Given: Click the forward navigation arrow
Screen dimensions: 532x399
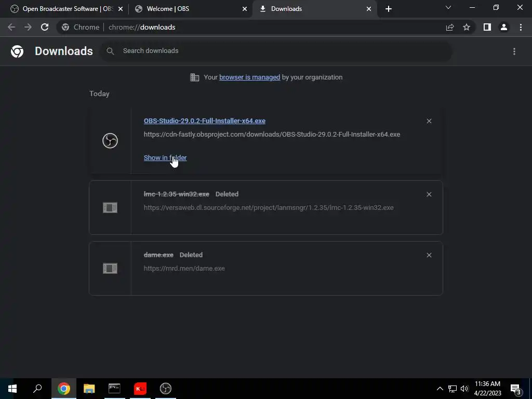Looking at the screenshot, I should pos(28,27).
